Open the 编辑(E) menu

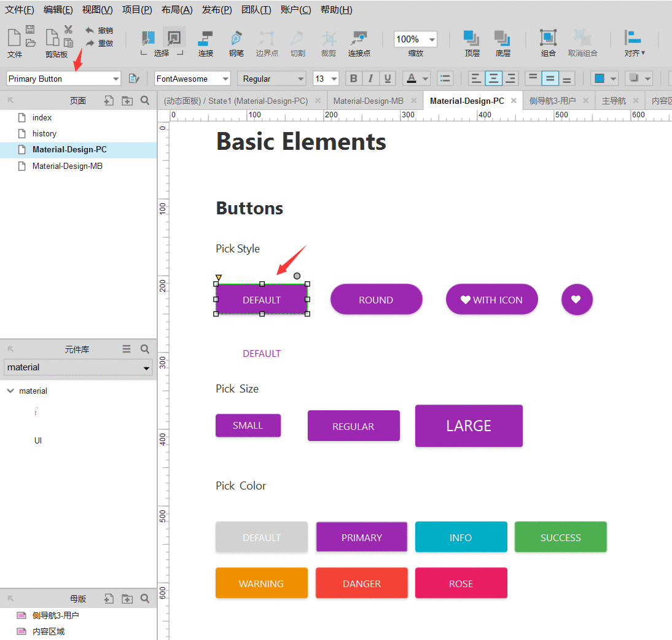coord(58,9)
